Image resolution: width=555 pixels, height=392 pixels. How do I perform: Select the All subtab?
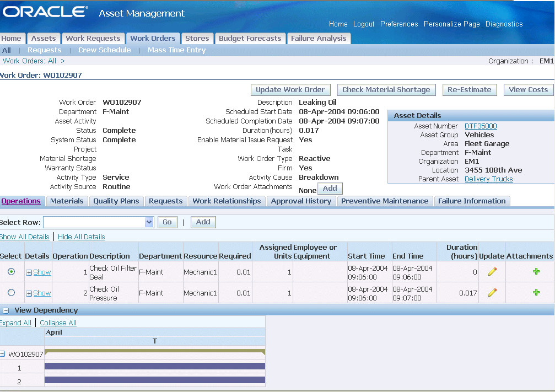click(x=7, y=50)
